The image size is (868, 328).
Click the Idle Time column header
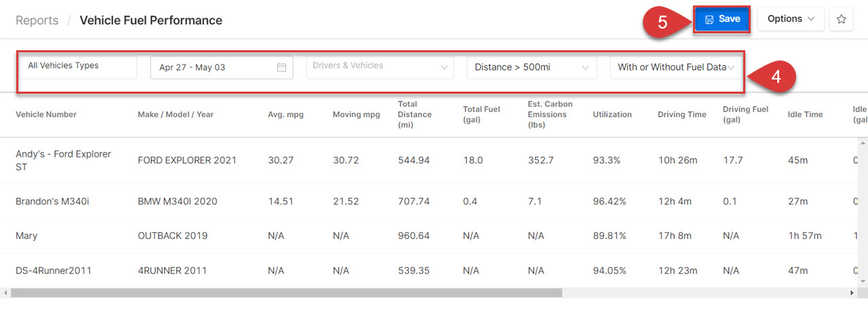806,114
